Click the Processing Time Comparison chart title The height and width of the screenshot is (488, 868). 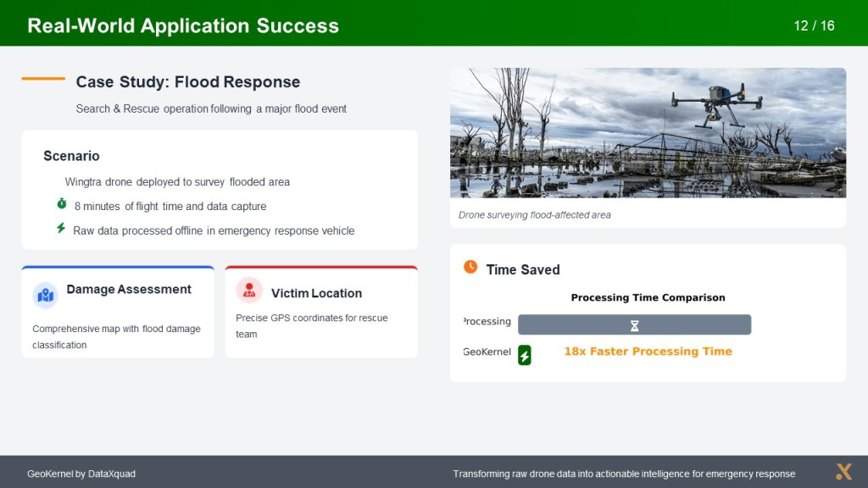pos(648,298)
